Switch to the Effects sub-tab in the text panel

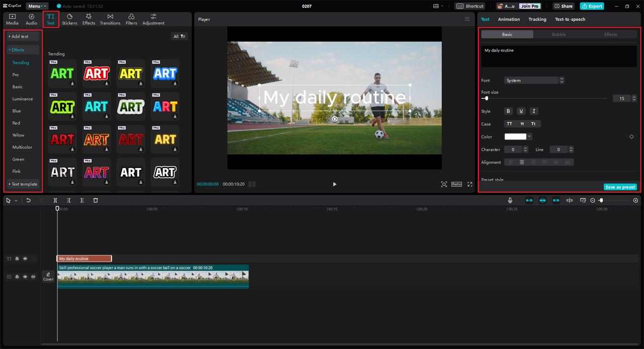pos(610,34)
